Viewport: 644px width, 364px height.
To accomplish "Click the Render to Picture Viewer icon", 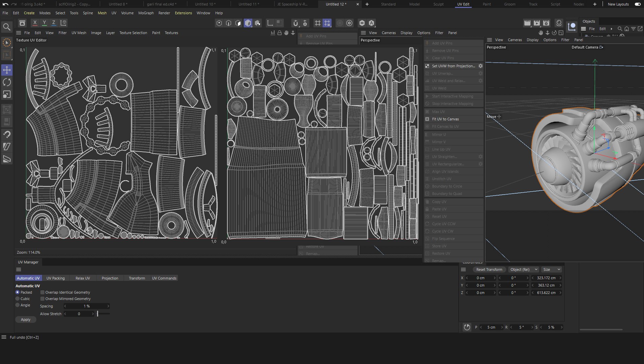I will click(x=537, y=23).
